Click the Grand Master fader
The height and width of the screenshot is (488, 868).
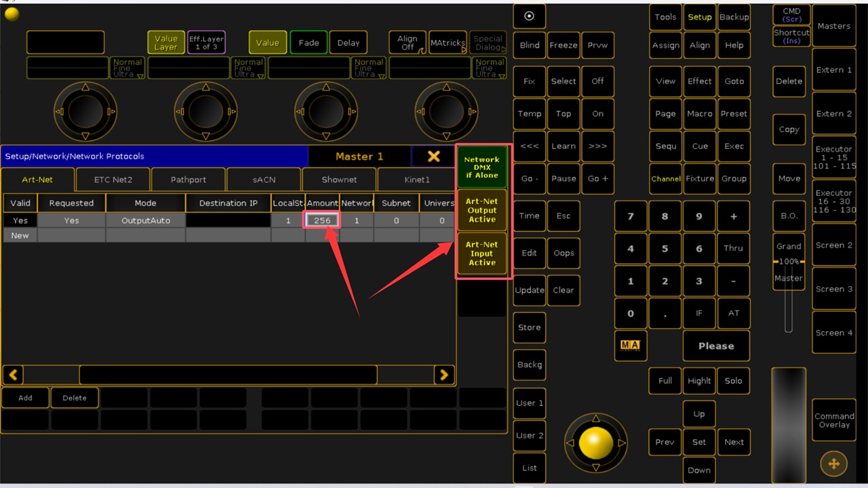[x=788, y=298]
